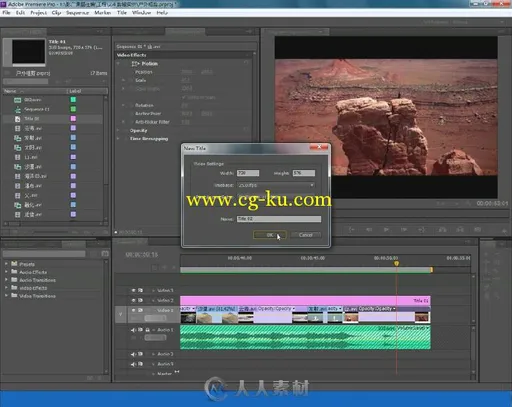The height and width of the screenshot is (407, 512).
Task: Click OK in the New Title dialog
Action: coord(270,235)
